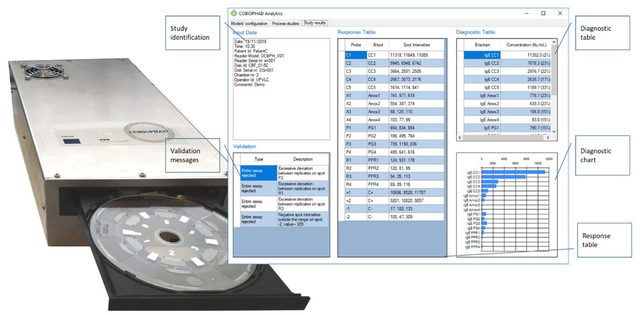The height and width of the screenshot is (315, 644).
Task: Open the Process studies tab
Action: [285, 23]
